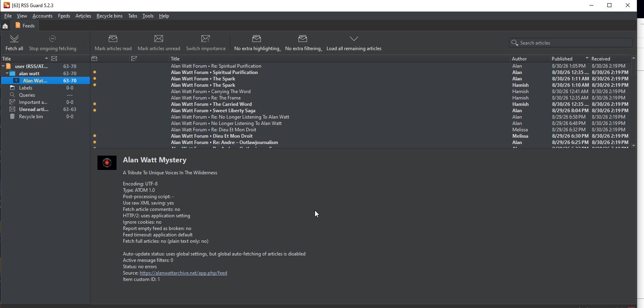Screen dimensions: 644x308
Task: Sort articles by Published column
Action: coord(570,58)
